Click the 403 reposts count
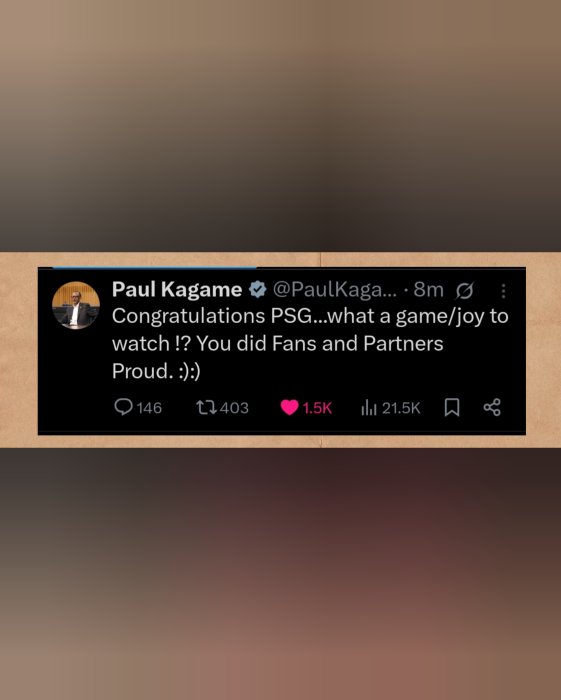This screenshot has width=561, height=700. pyautogui.click(x=234, y=408)
